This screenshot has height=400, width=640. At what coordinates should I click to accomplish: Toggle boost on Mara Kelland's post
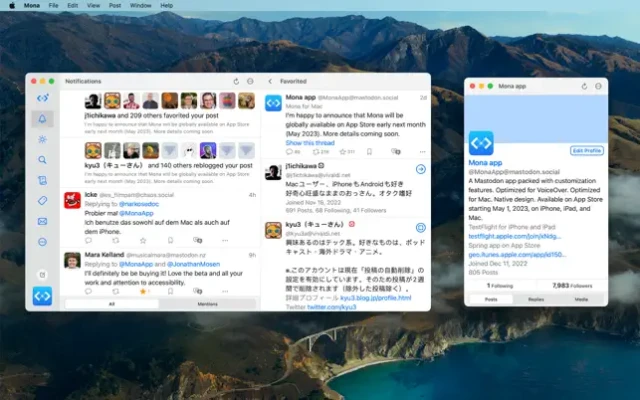coord(116,290)
